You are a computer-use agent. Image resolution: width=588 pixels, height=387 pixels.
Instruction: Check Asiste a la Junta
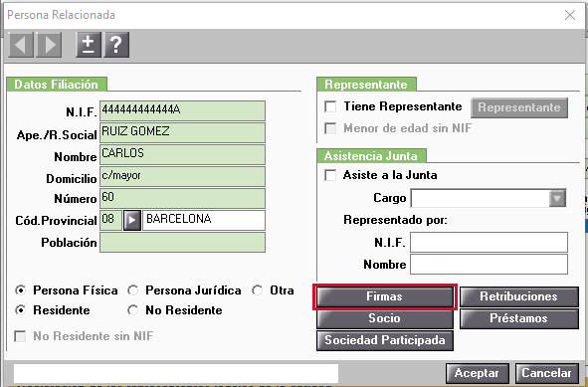330,175
